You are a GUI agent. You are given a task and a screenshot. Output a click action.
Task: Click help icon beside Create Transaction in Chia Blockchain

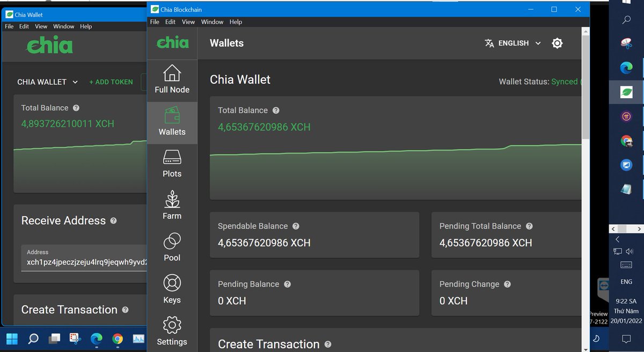coord(328,344)
